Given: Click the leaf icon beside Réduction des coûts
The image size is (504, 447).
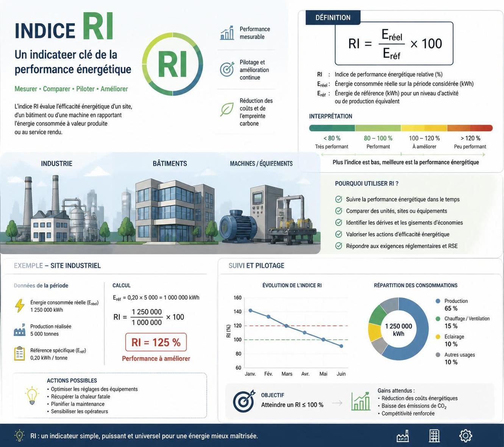Looking at the screenshot, I should pos(227,109).
